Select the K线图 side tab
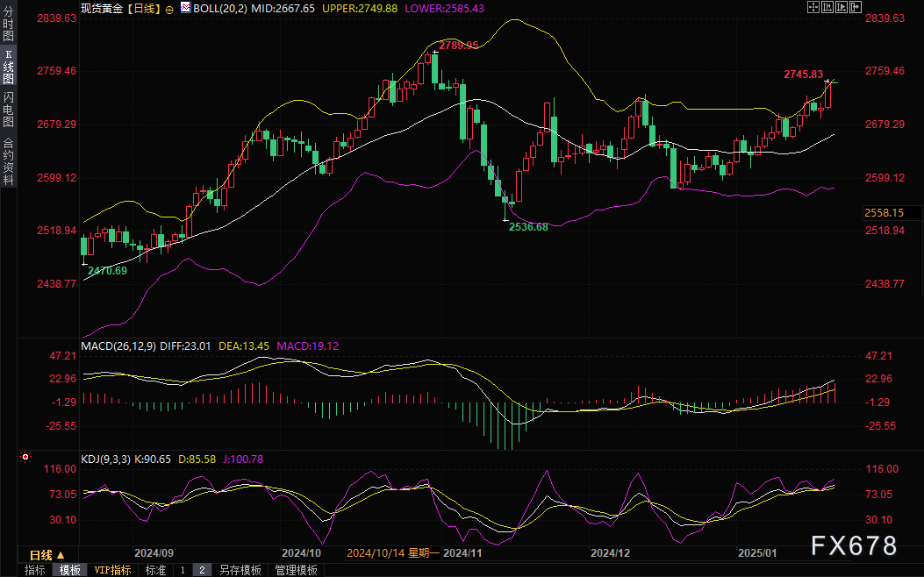Viewport: 924px width, 577px height. [8, 67]
